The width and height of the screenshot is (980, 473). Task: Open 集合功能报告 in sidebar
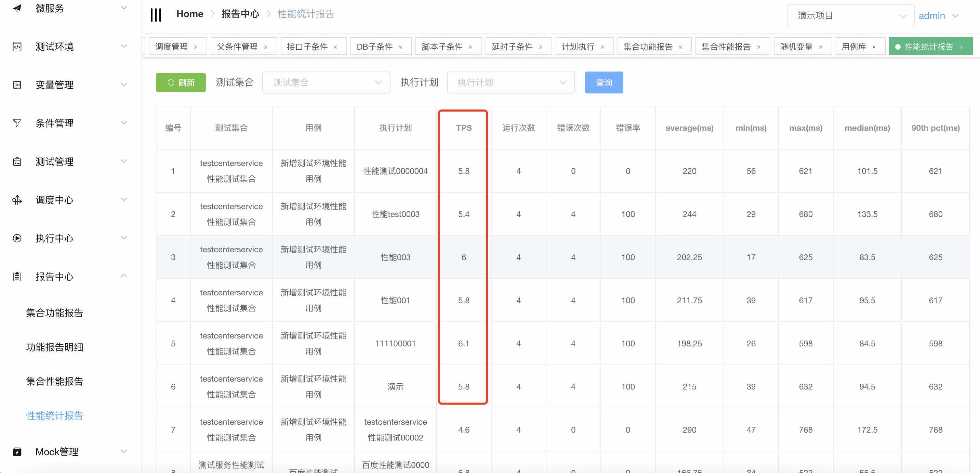pos(54,313)
